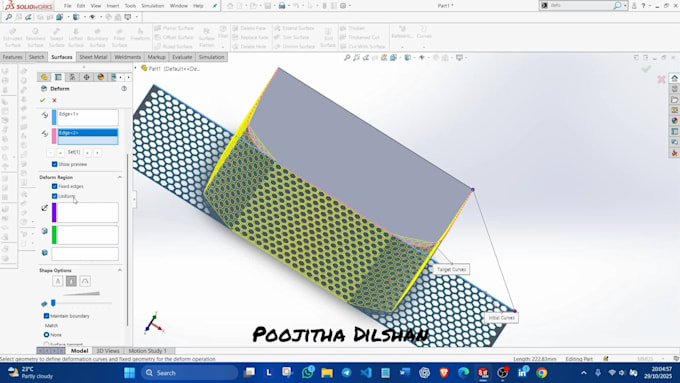680x383 pixels.
Task: Collapse the Shape Options section
Action: tap(120, 270)
